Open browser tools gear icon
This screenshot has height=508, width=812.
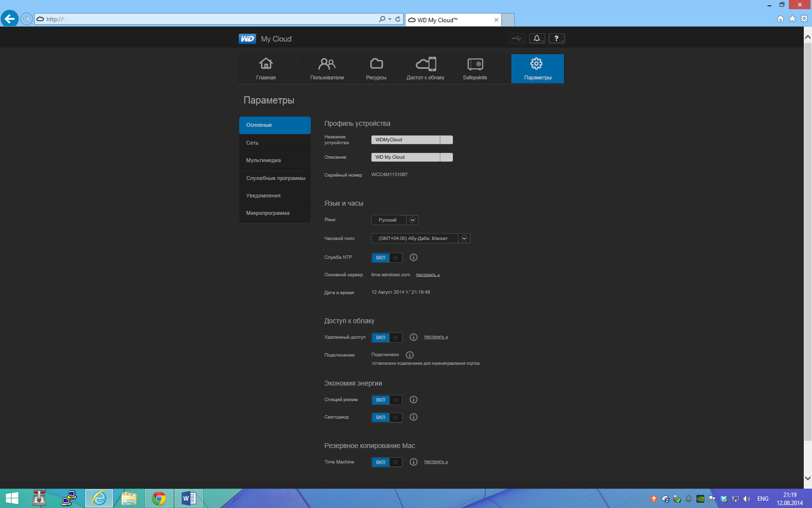coord(804,19)
